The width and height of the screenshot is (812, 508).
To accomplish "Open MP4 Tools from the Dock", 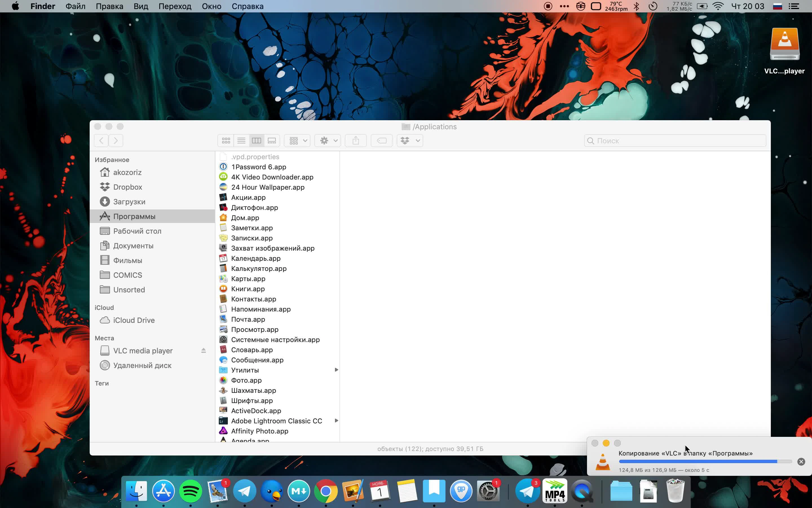I will tap(555, 491).
